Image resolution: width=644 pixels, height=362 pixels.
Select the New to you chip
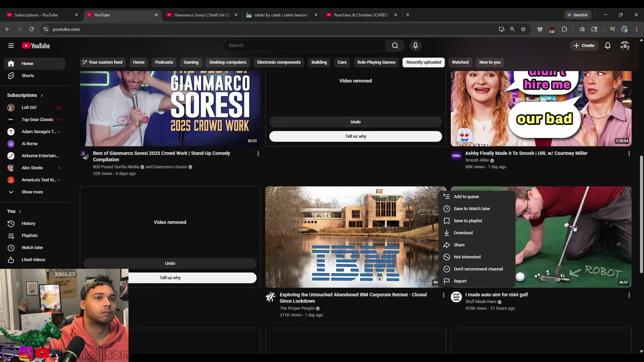pyautogui.click(x=490, y=62)
